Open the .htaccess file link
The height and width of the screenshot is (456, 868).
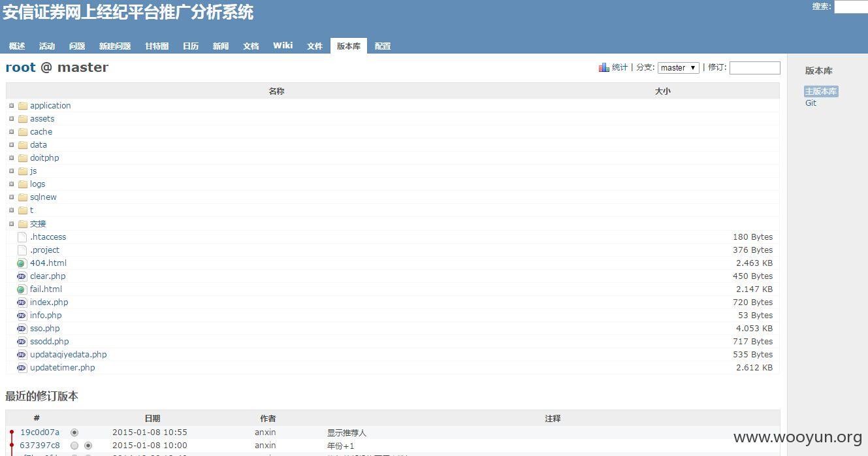click(x=48, y=237)
